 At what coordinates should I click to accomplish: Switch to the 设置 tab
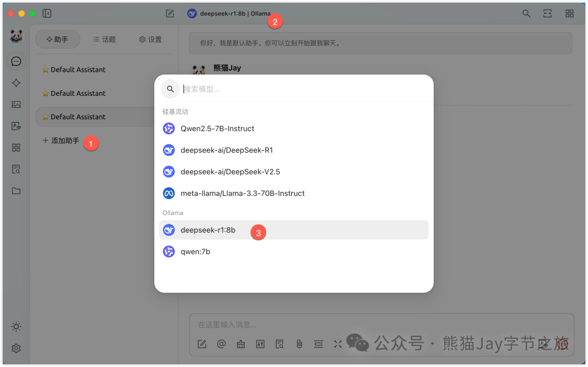[x=150, y=39]
